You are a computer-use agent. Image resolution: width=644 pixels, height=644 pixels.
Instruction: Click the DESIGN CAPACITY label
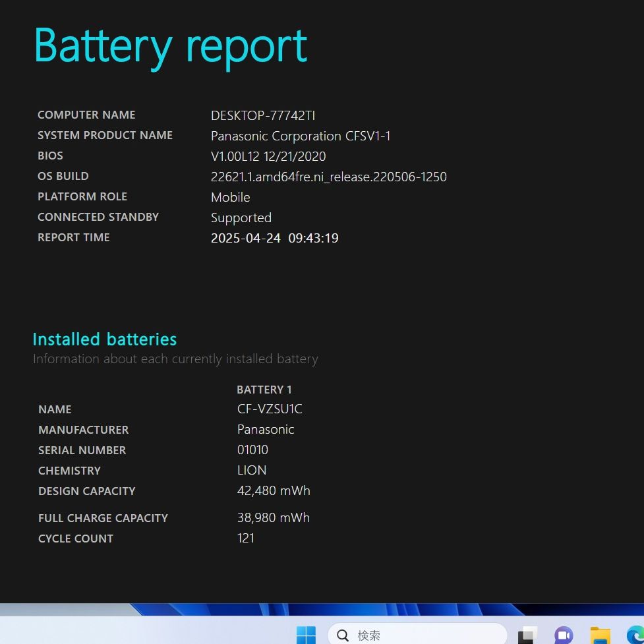[86, 491]
